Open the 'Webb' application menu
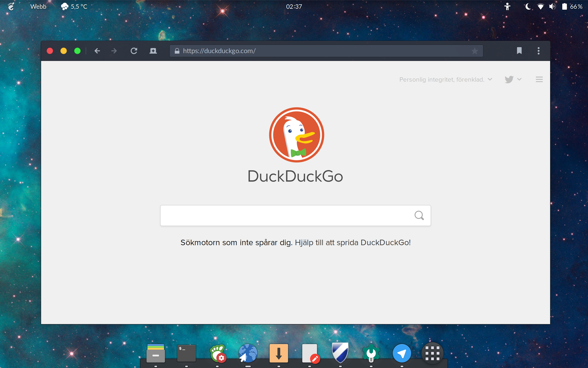This screenshot has height=368, width=588. (38, 7)
